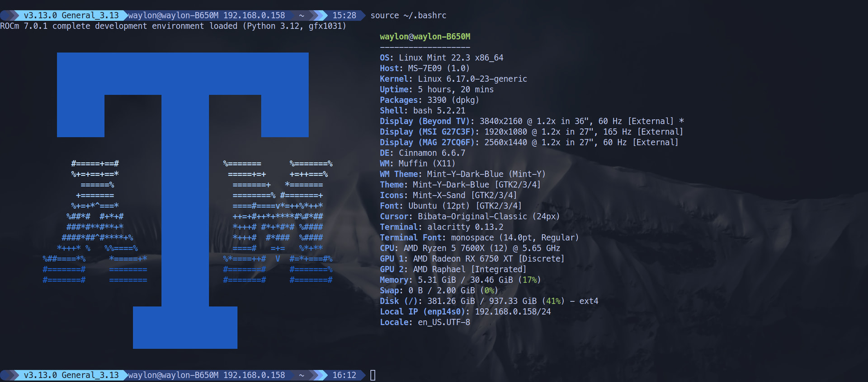Image resolution: width=868 pixels, height=382 pixels.
Task: Click the user@host 192.168.0.158 segment in the 16:12 prompt
Action: (207, 375)
